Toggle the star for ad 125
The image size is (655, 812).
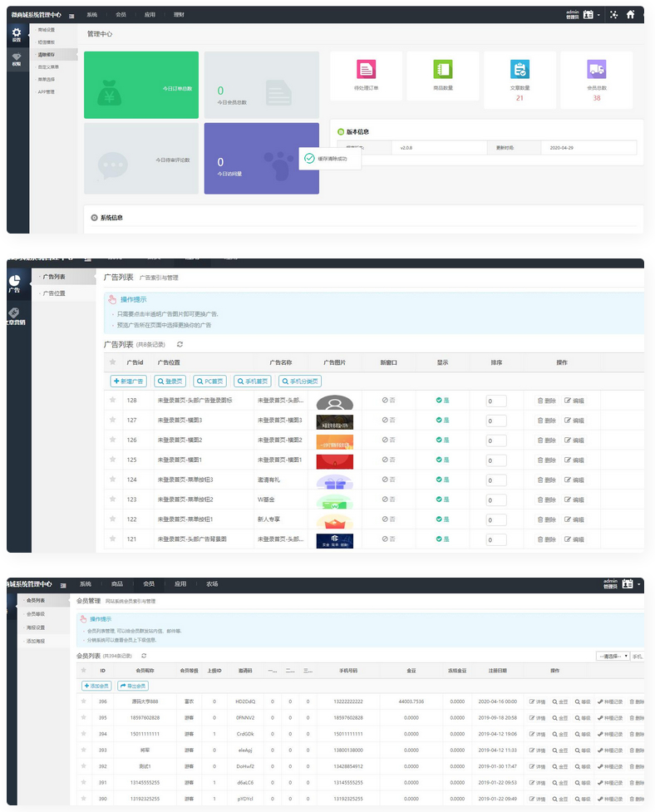click(x=112, y=460)
